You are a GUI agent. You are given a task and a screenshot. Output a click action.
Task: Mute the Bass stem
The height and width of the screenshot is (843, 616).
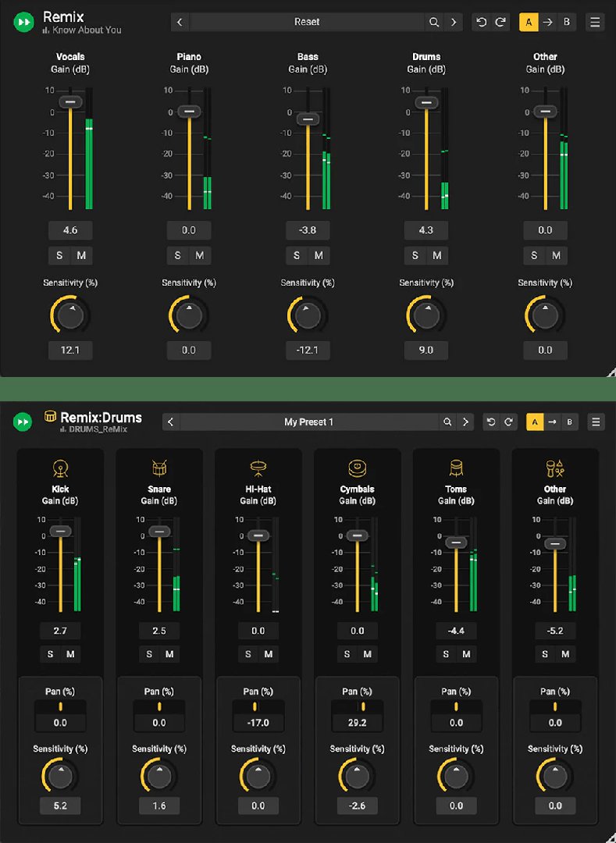(x=319, y=255)
